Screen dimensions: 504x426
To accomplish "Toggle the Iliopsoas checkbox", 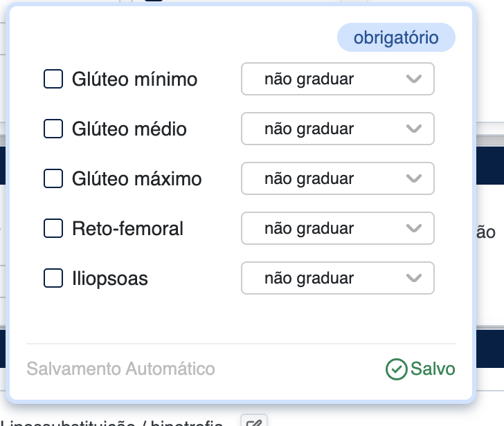I will [x=53, y=278].
